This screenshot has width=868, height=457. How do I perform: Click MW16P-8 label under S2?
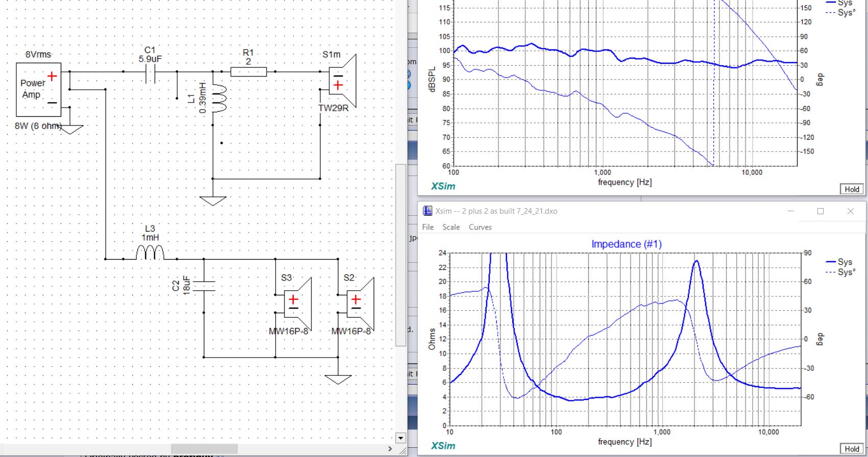[x=351, y=331]
